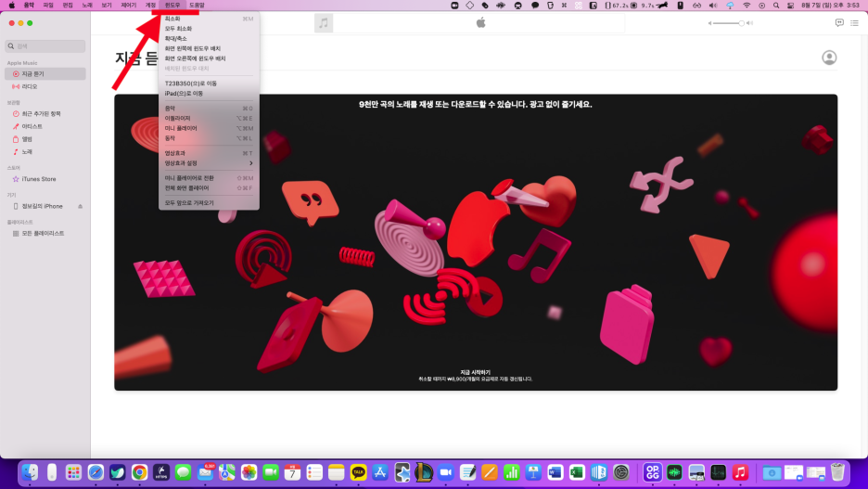Open the 지금 듣기 (Listen Now) sidebar item
The height and width of the screenshot is (489, 868).
45,73
